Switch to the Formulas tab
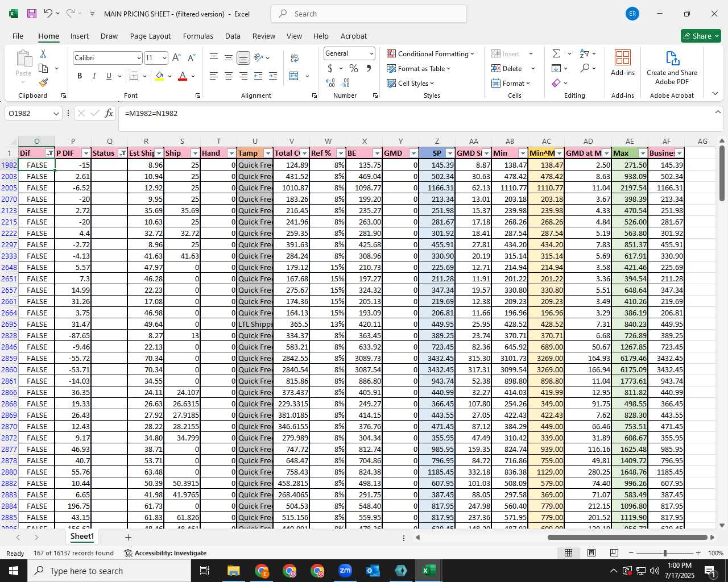The width and height of the screenshot is (728, 582). coord(198,36)
